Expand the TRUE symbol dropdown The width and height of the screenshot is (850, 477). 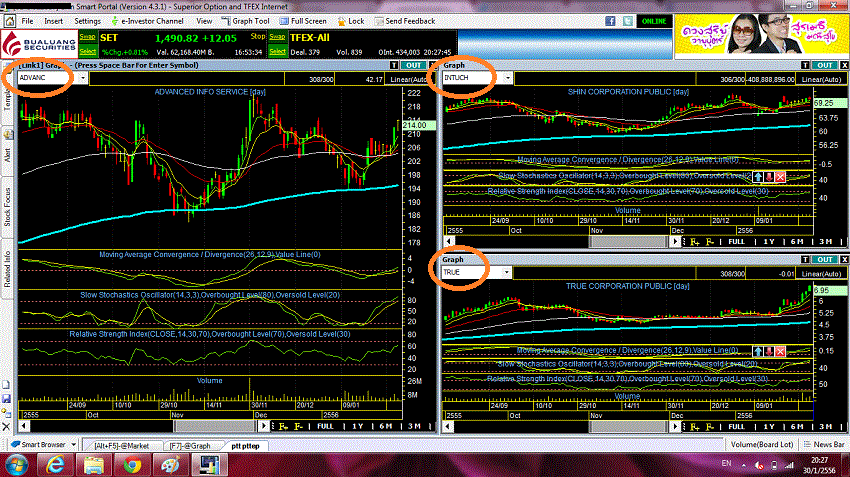pos(506,272)
